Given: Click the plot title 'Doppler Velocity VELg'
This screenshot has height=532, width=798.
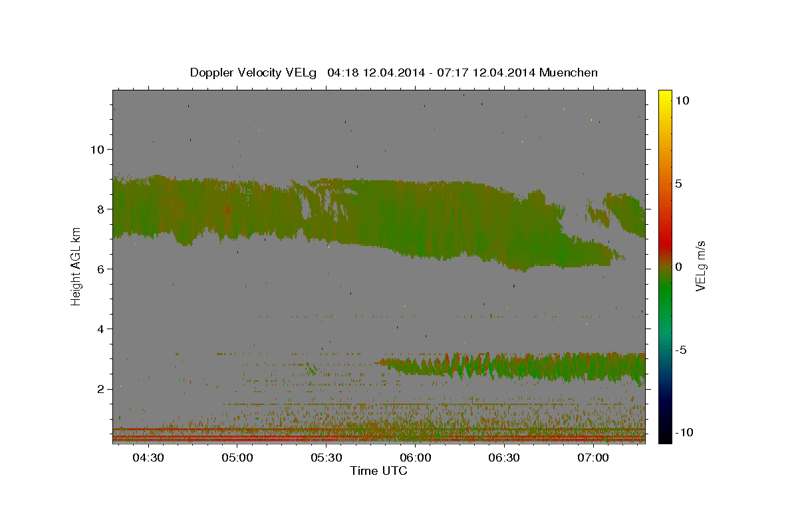Looking at the screenshot, I should [255, 72].
